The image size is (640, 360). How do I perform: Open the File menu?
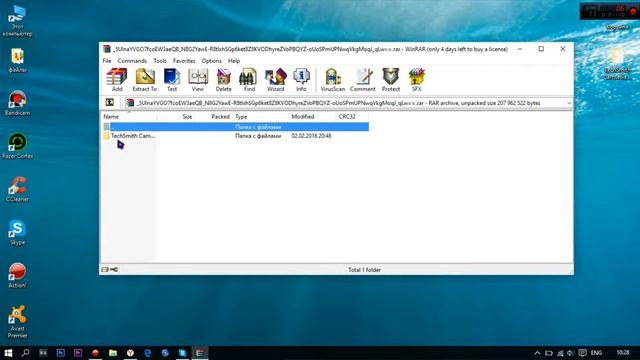(x=107, y=61)
